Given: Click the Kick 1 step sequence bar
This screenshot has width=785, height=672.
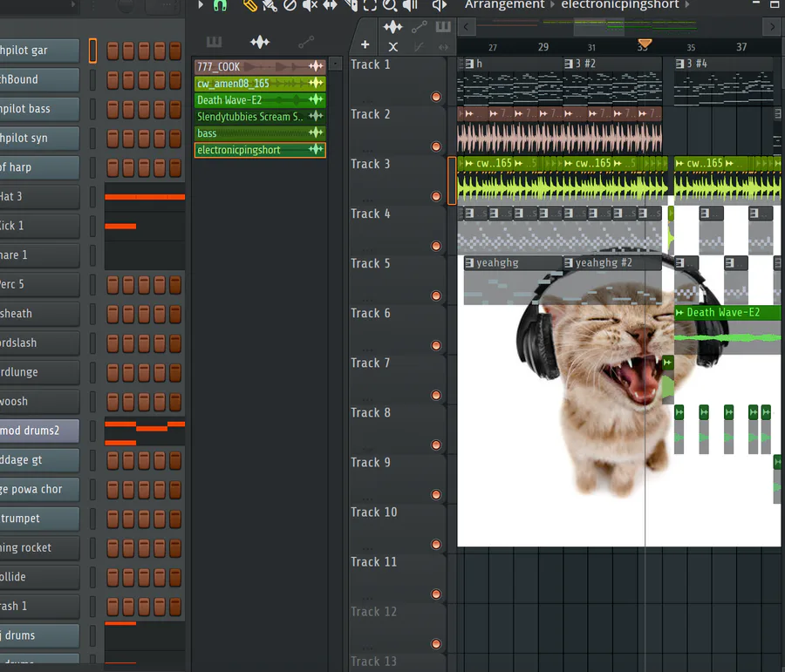Looking at the screenshot, I should pyautogui.click(x=120, y=226).
